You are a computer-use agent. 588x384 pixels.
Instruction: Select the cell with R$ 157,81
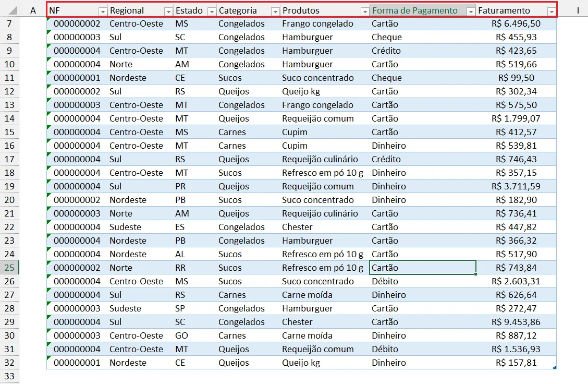tap(516, 363)
